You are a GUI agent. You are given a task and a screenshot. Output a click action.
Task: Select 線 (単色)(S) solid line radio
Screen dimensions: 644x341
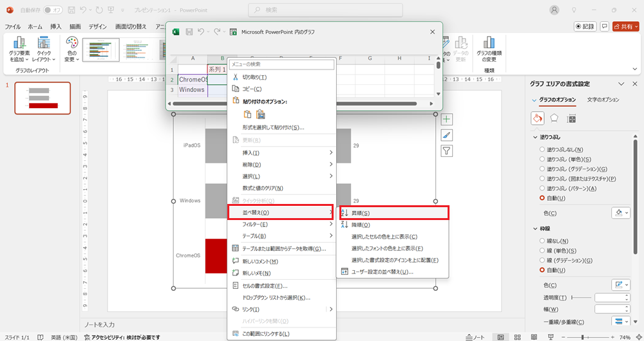coord(542,251)
